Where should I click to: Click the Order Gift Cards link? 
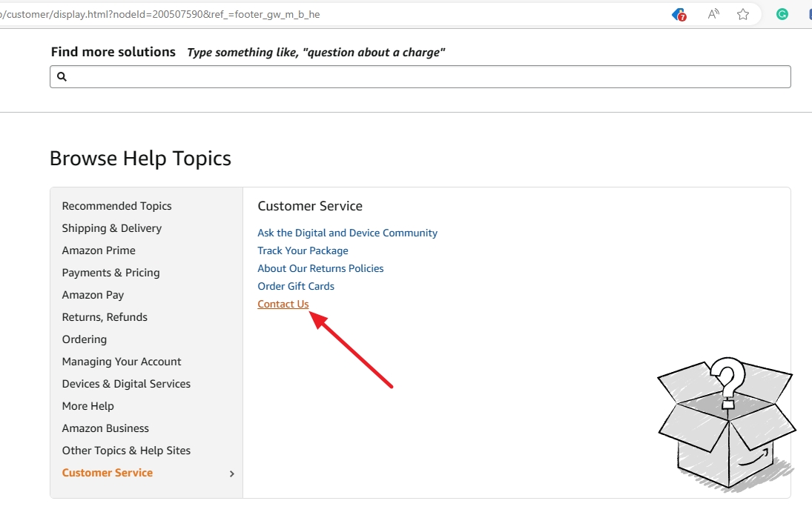[x=296, y=286]
